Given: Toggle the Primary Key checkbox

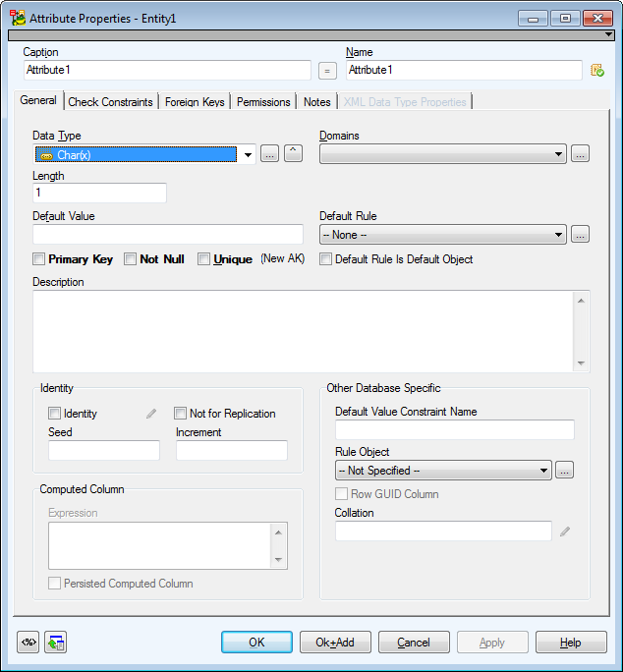Looking at the screenshot, I should [38, 258].
